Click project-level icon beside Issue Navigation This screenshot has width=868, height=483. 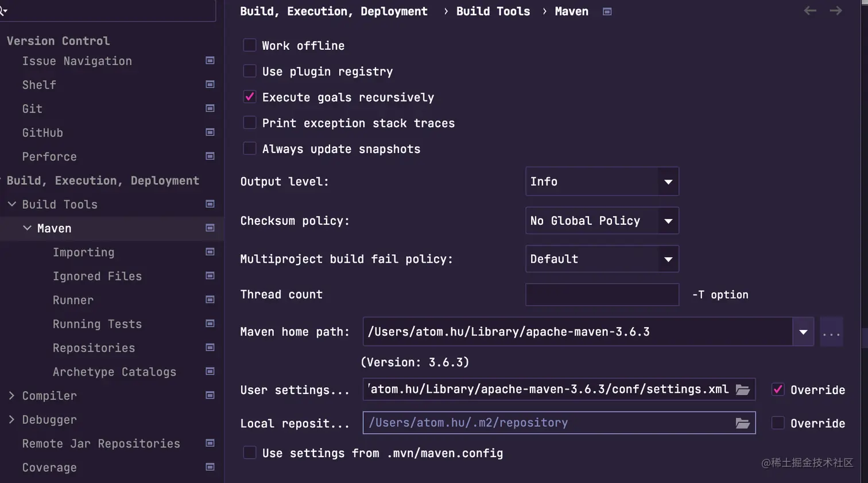[x=210, y=61]
